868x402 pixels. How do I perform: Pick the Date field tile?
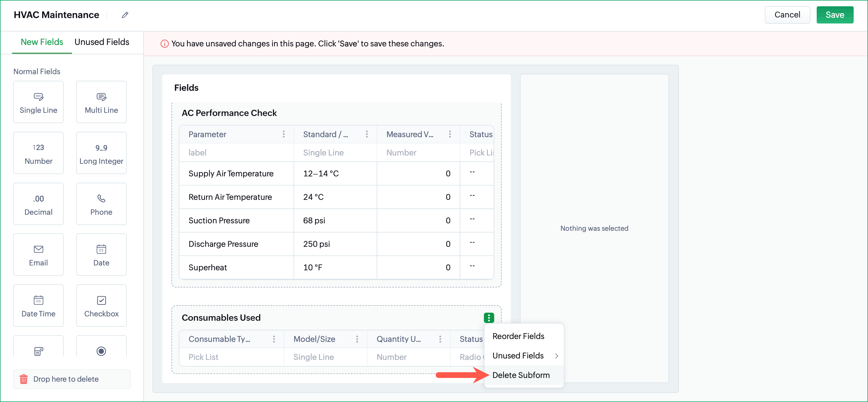pyautogui.click(x=101, y=255)
